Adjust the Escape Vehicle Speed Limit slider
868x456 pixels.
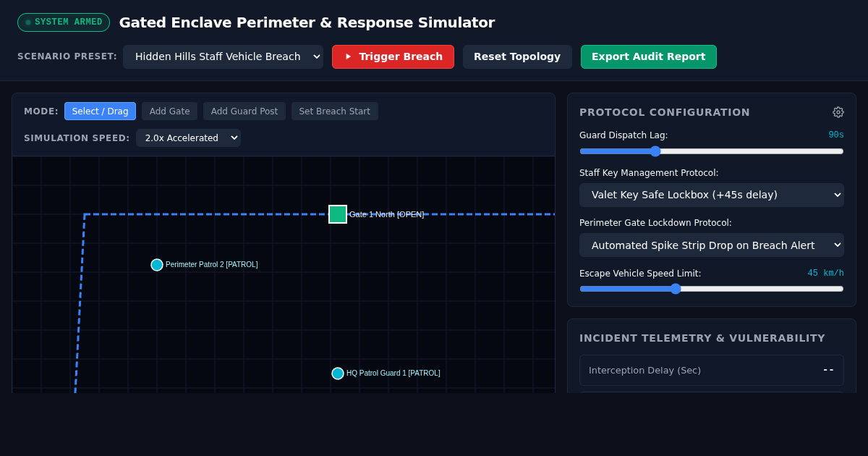712,289
